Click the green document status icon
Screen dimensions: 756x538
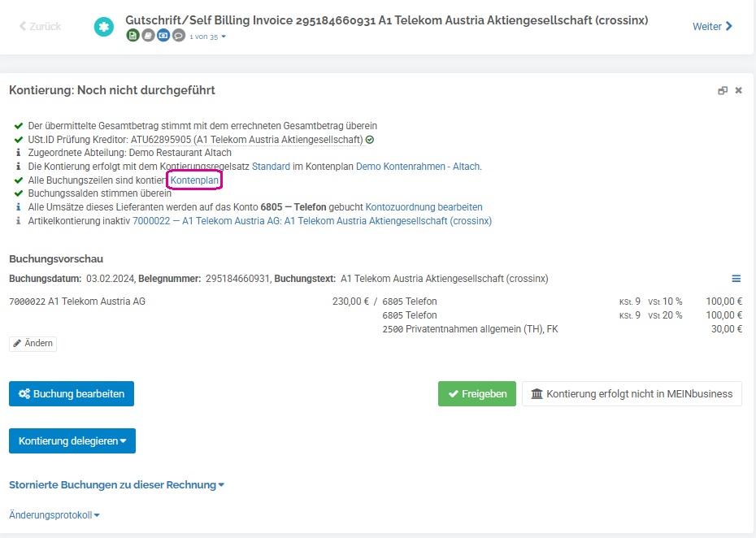coord(133,36)
